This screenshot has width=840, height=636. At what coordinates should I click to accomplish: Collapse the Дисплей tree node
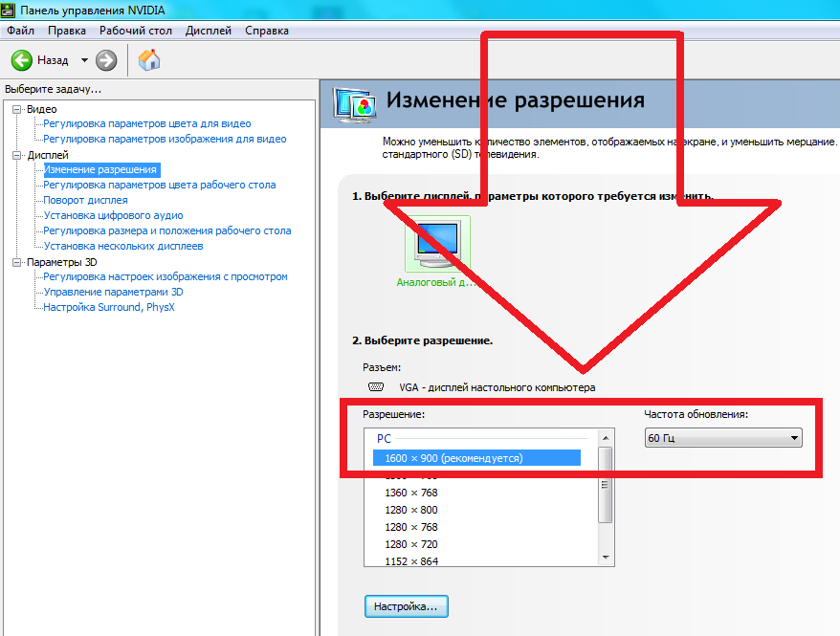click(x=16, y=155)
